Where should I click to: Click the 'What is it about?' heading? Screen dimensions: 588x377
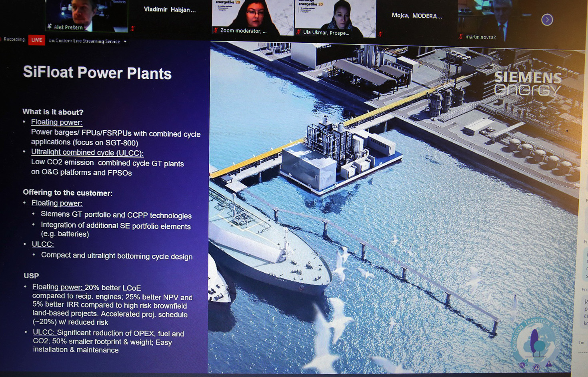tap(53, 112)
